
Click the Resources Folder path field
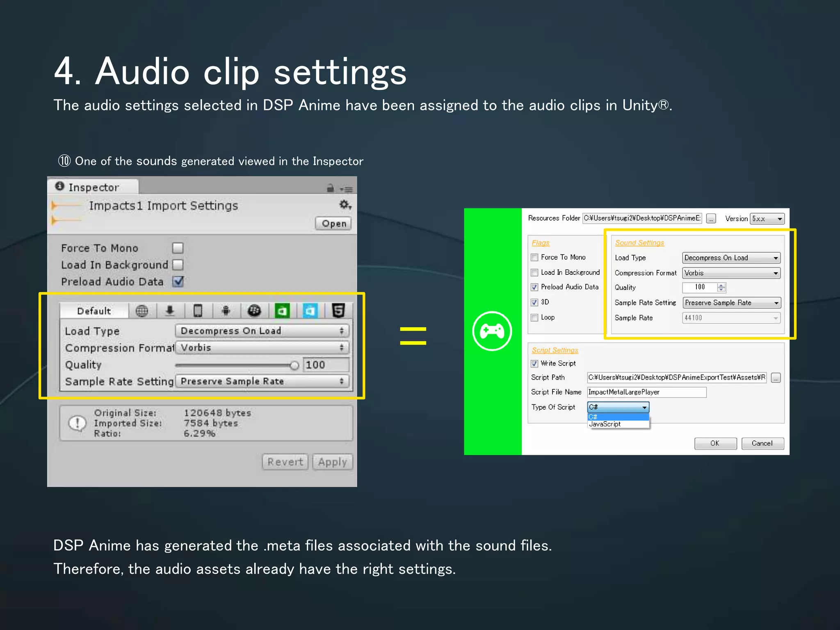[642, 219]
